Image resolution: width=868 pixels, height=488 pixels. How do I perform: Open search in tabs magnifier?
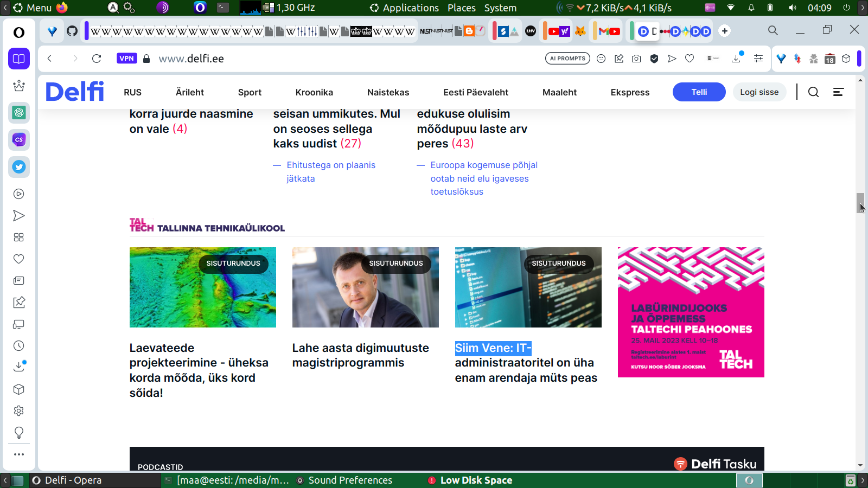tap(773, 30)
